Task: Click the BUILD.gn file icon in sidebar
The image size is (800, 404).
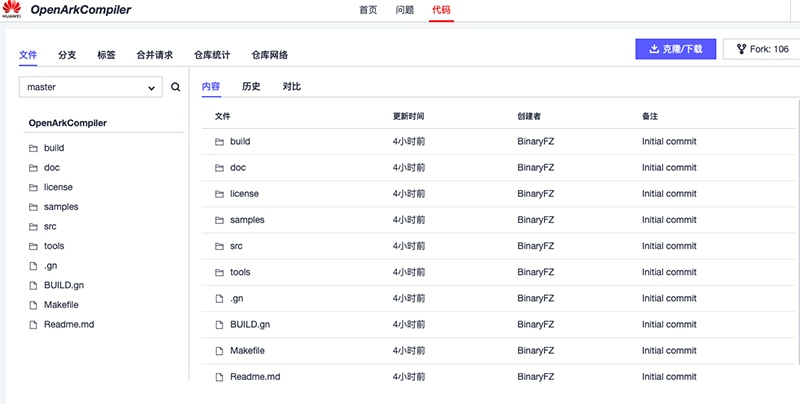Action: [33, 286]
